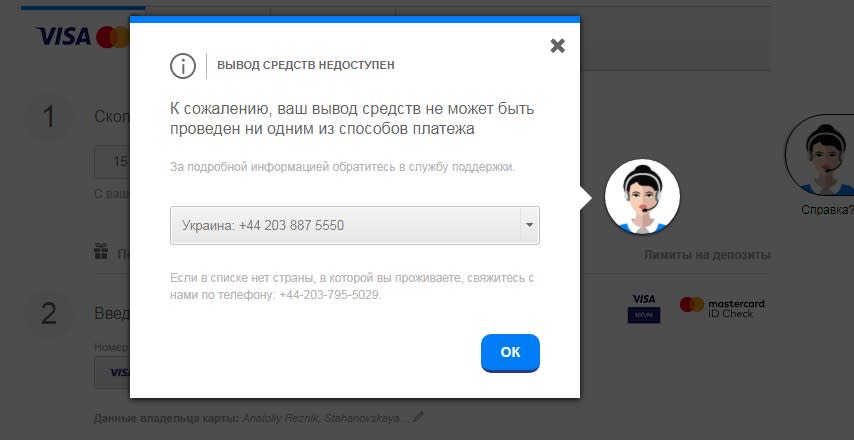Click the dialog title ВЫВОД СРЕДСТВ НЕДОСТУПЕН
The width and height of the screenshot is (854, 440).
pos(306,65)
